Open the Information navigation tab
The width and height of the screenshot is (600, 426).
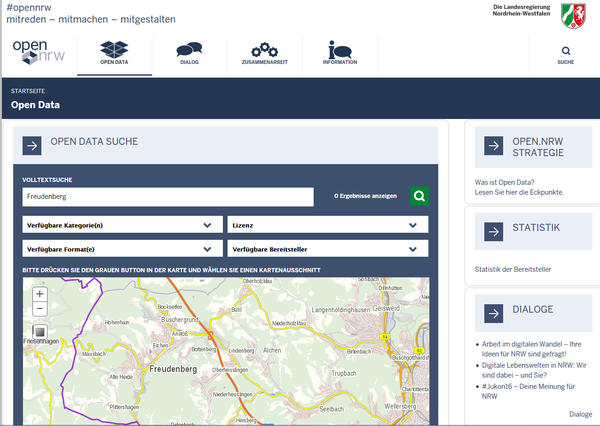340,53
